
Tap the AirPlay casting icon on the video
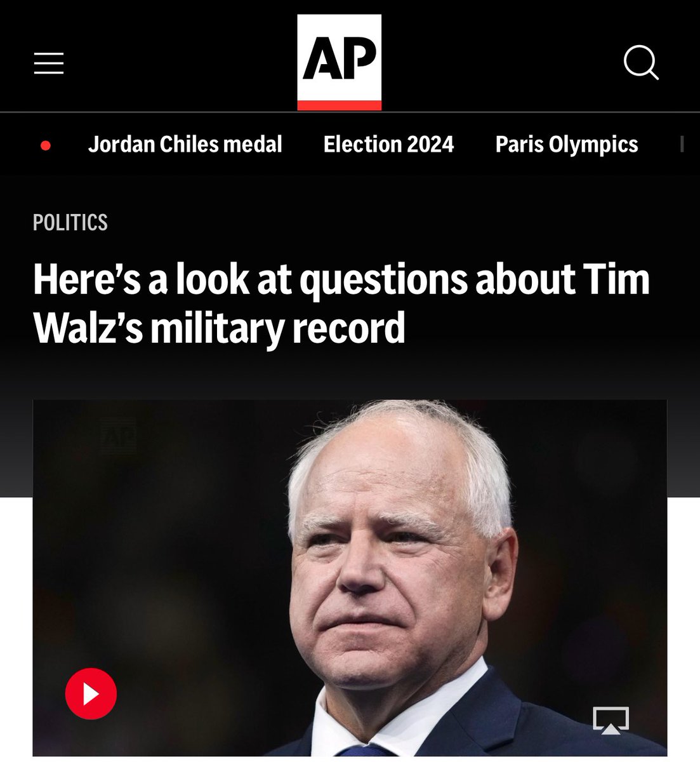click(x=611, y=721)
